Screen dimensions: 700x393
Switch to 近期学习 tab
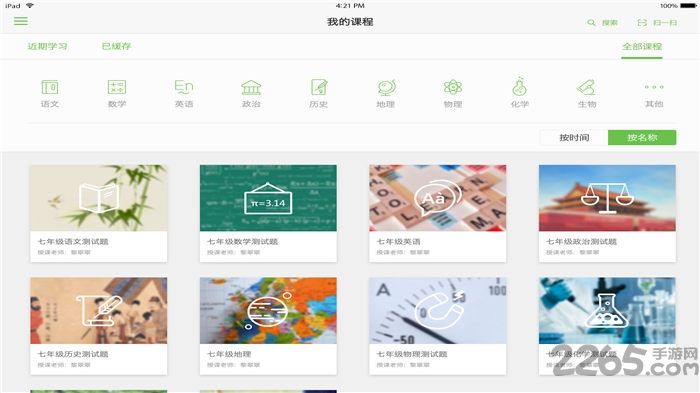click(47, 46)
